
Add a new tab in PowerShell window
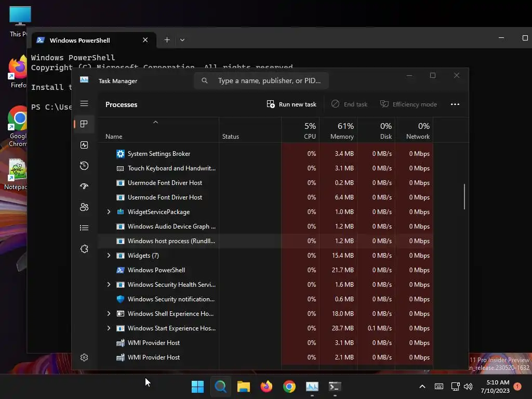(x=167, y=40)
